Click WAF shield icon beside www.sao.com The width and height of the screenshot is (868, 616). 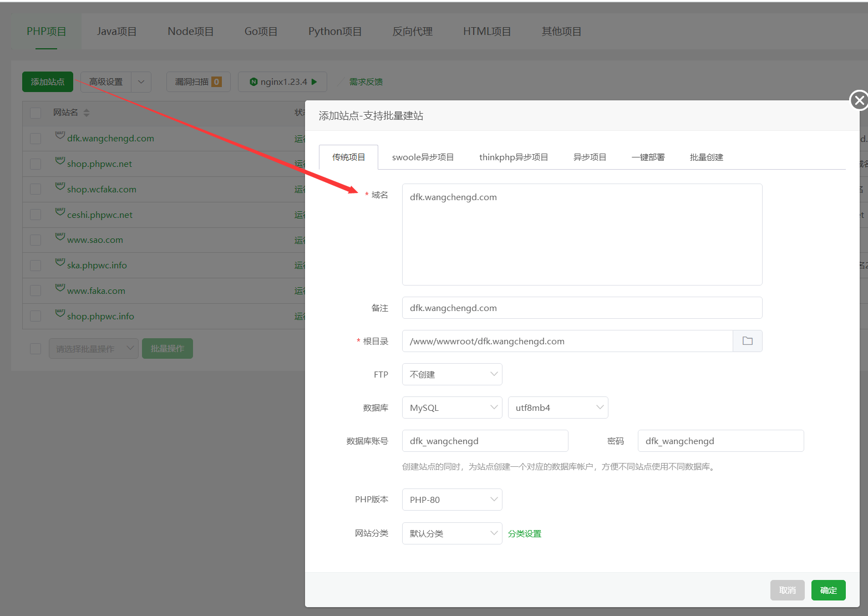coord(60,237)
